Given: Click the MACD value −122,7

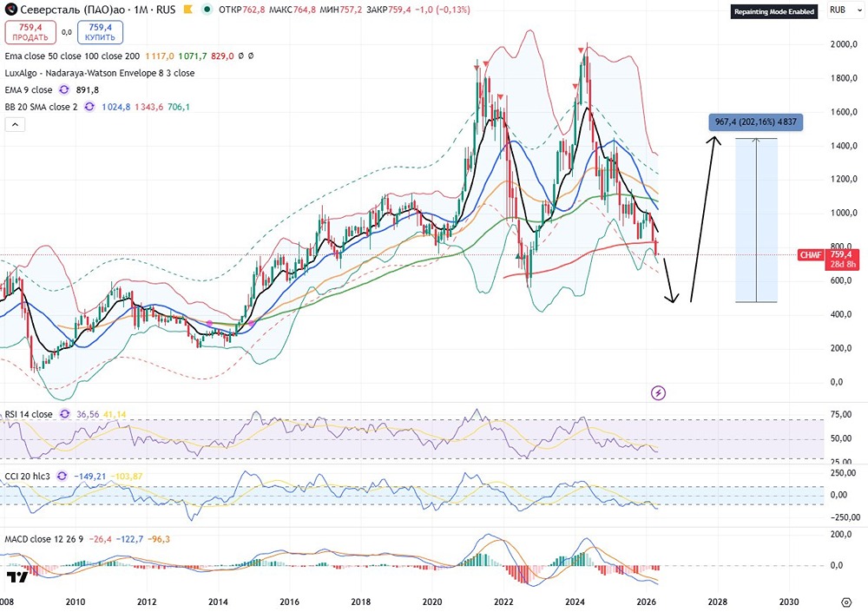Looking at the screenshot, I should click(129, 539).
